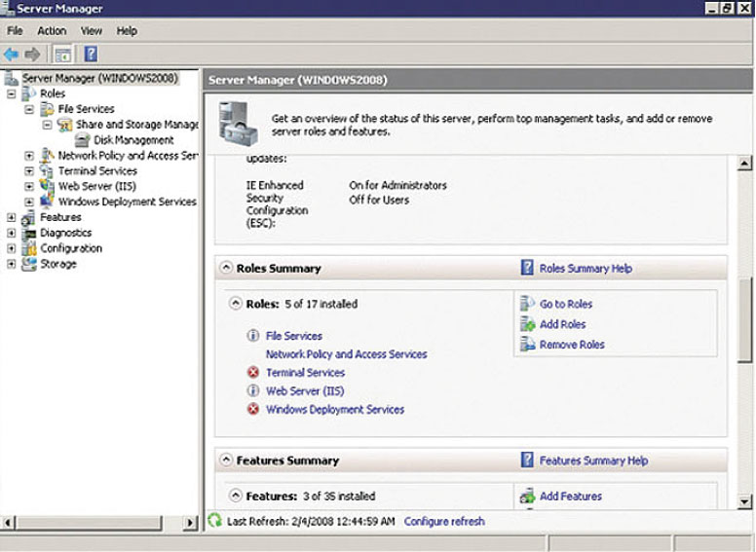Click the Back arrow toolbar icon
Image resolution: width=756 pixels, height=552 pixels.
tap(12, 55)
